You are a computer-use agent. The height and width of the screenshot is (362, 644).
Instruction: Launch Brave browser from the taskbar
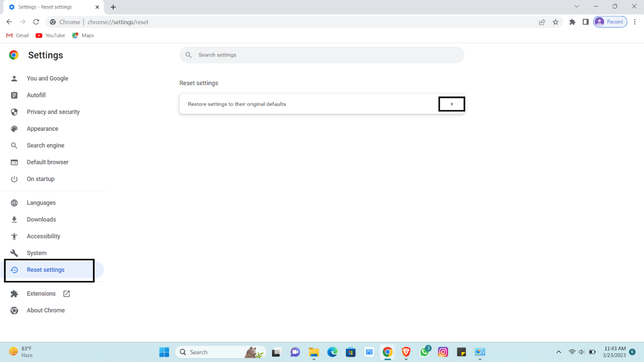pyautogui.click(x=406, y=352)
